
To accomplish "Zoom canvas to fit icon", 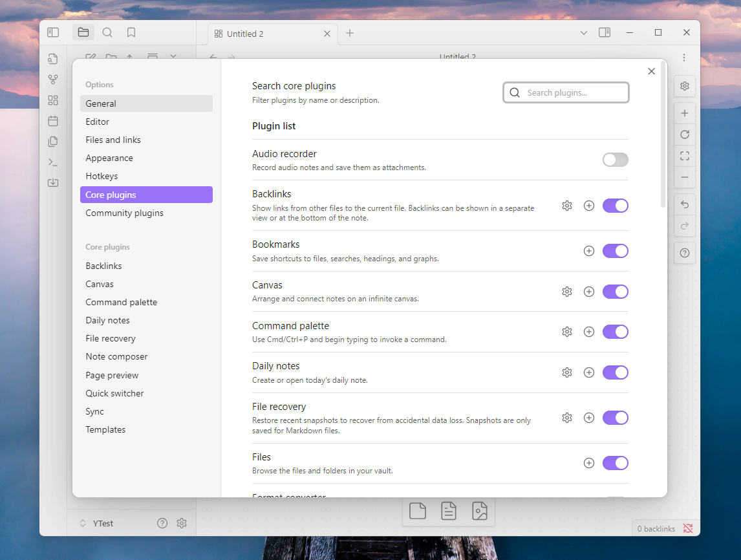I will [x=684, y=156].
